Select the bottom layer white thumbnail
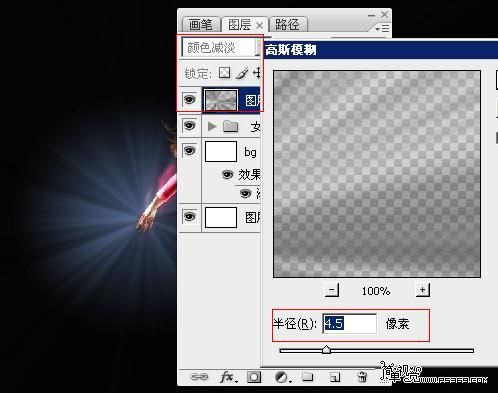This screenshot has height=393, width=498. coord(221,217)
